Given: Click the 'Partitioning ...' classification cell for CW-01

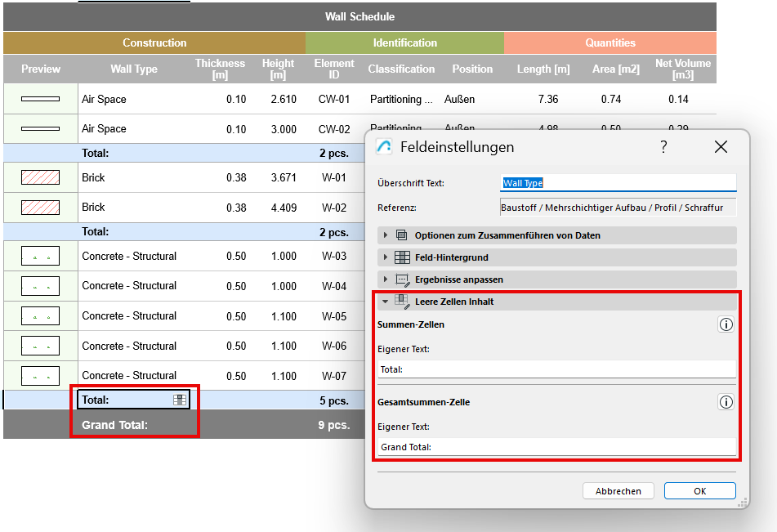Looking at the screenshot, I should (401, 99).
